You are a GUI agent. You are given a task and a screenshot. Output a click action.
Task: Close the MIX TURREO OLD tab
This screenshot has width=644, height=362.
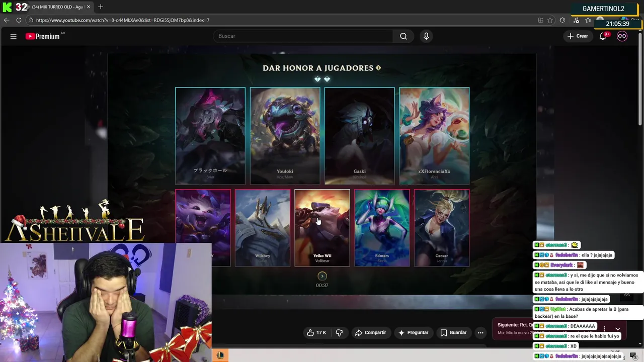tap(89, 7)
